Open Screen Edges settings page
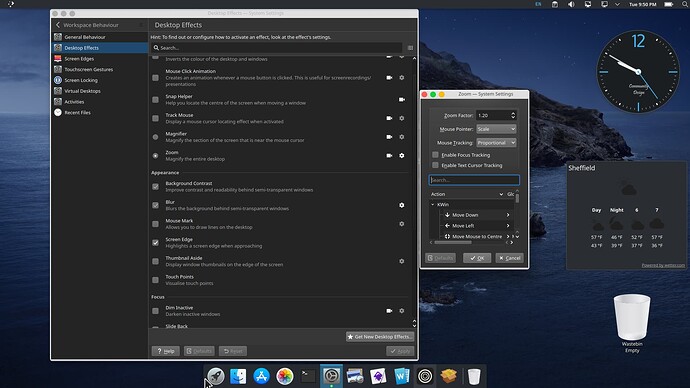This screenshot has height=388, width=690. [x=100, y=59]
